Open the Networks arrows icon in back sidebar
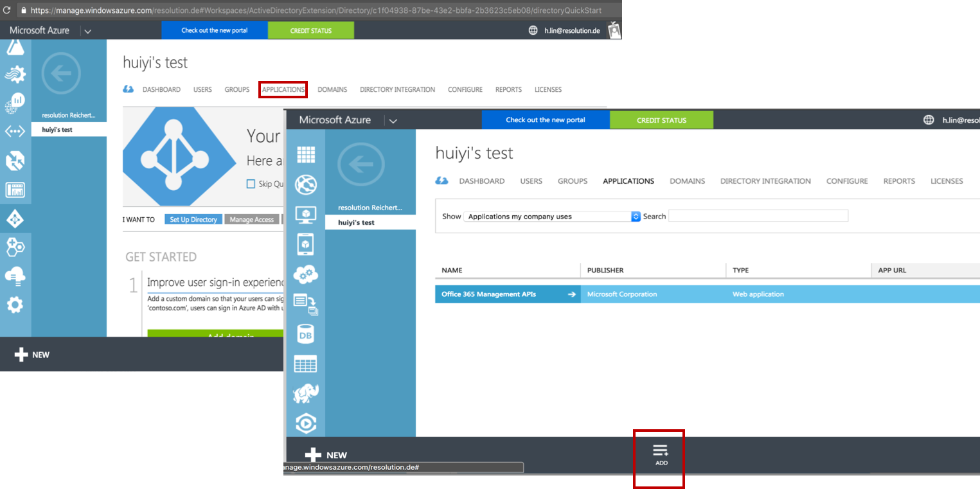The height and width of the screenshot is (489, 980). coord(15,132)
